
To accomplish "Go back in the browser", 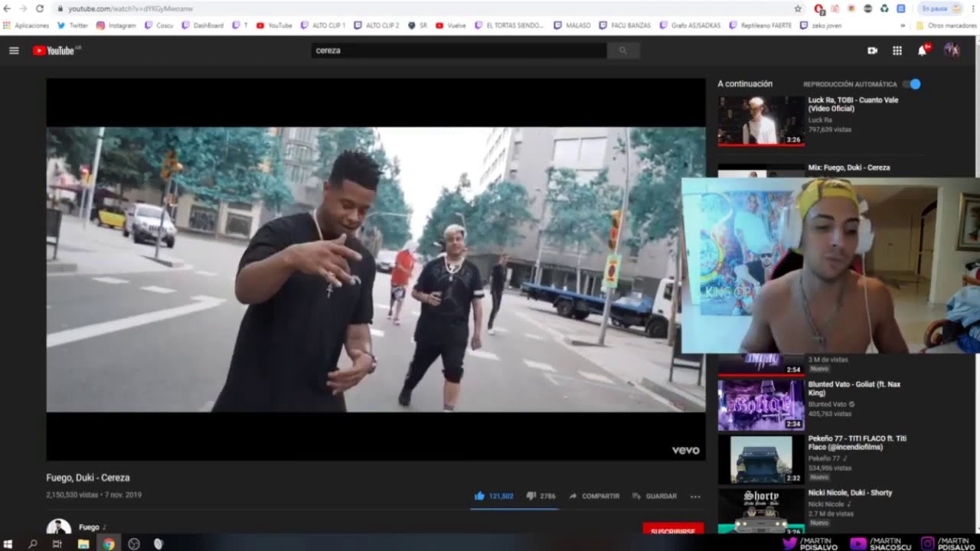I will click(8, 8).
